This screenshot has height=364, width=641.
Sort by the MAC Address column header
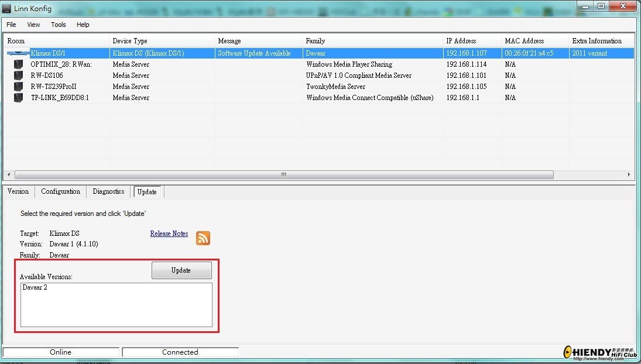[x=535, y=41]
